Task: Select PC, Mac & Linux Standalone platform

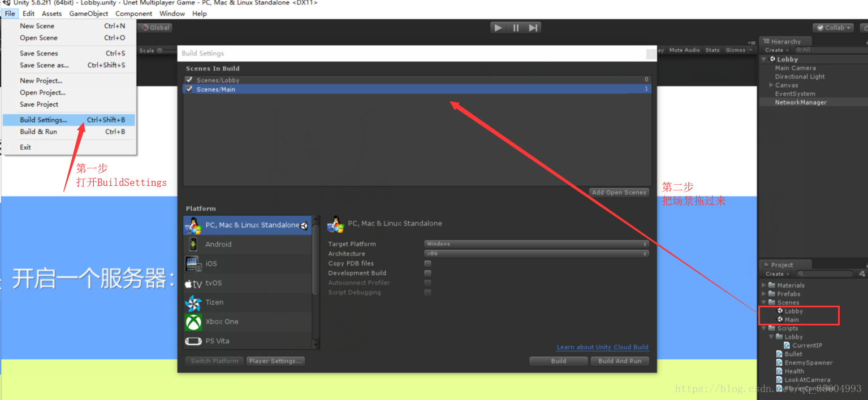Action: [x=247, y=225]
